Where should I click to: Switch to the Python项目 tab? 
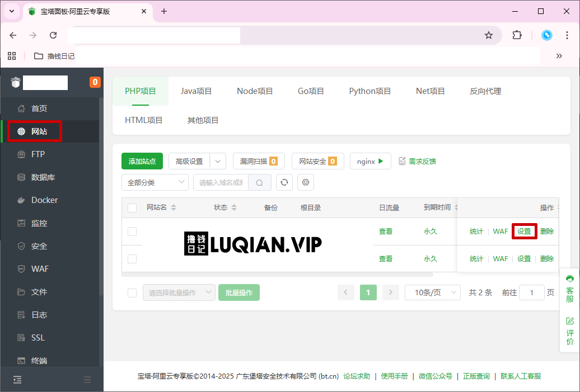tap(369, 91)
